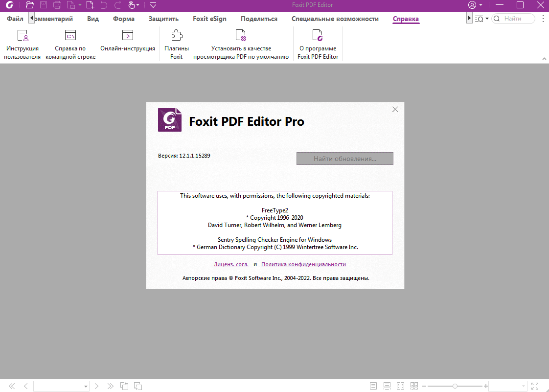The width and height of the screenshot is (549, 392).
Task: Expand the account dropdown arrow
Action: pos(480,5)
